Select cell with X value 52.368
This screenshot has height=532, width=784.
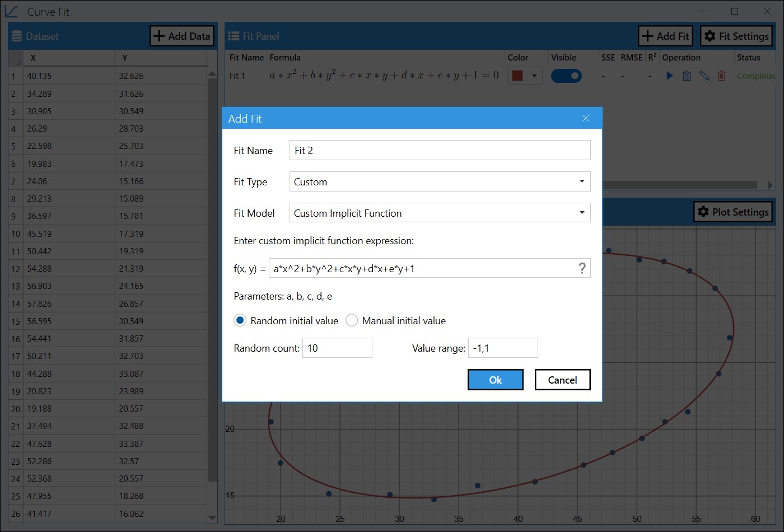click(x=69, y=478)
